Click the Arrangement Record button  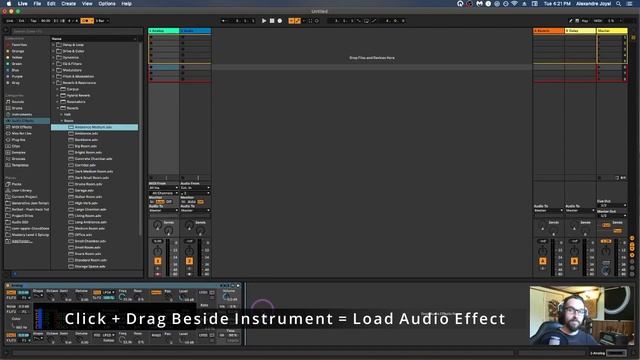pyautogui.click(x=280, y=21)
